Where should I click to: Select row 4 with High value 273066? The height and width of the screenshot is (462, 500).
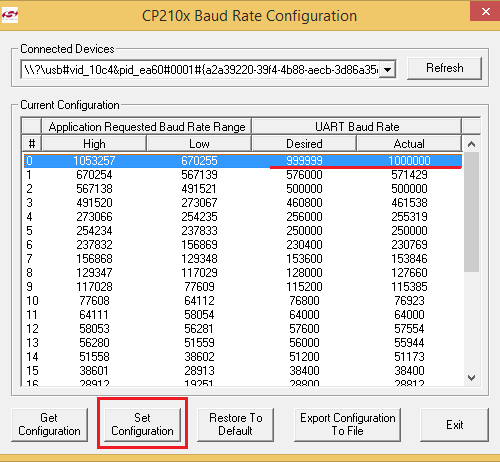(x=243, y=217)
